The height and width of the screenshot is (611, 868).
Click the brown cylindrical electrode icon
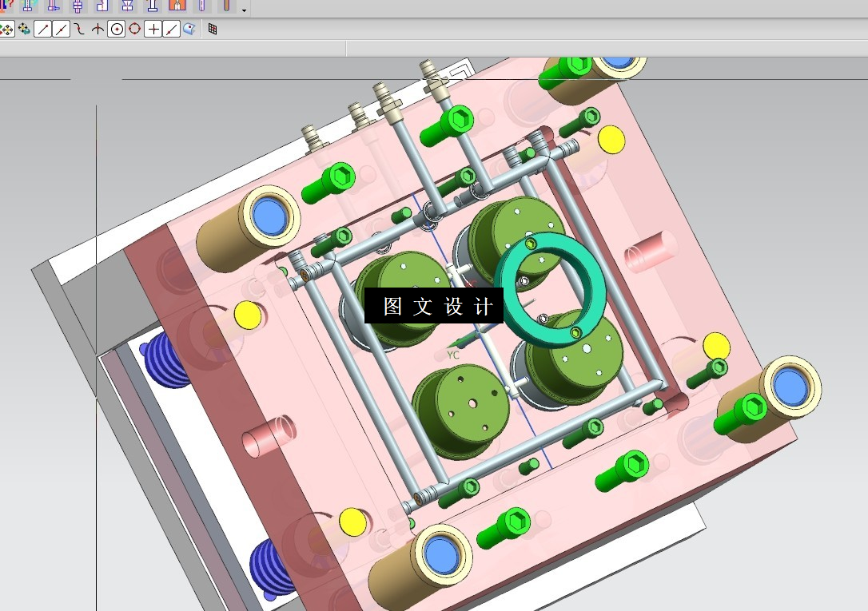226,6
